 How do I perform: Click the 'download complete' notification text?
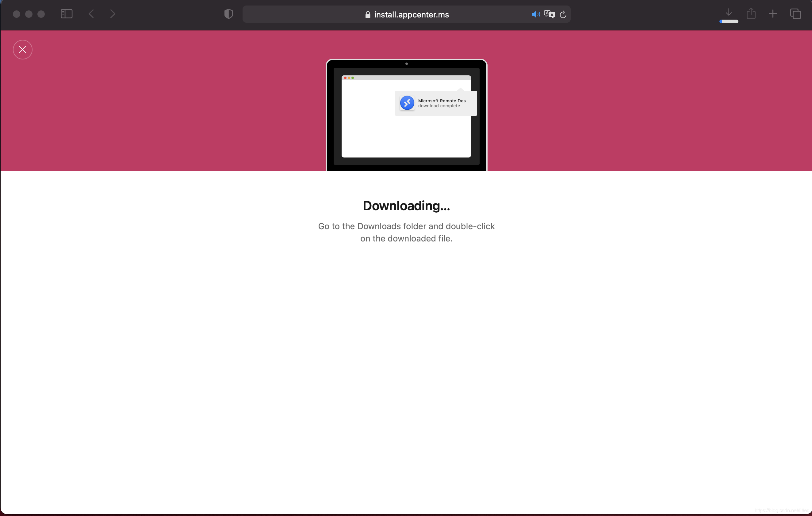tap(439, 106)
